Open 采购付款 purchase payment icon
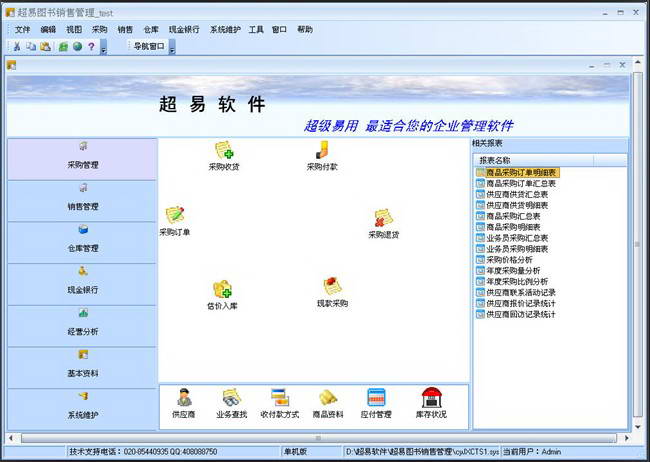This screenshot has width=650, height=462. point(322,156)
